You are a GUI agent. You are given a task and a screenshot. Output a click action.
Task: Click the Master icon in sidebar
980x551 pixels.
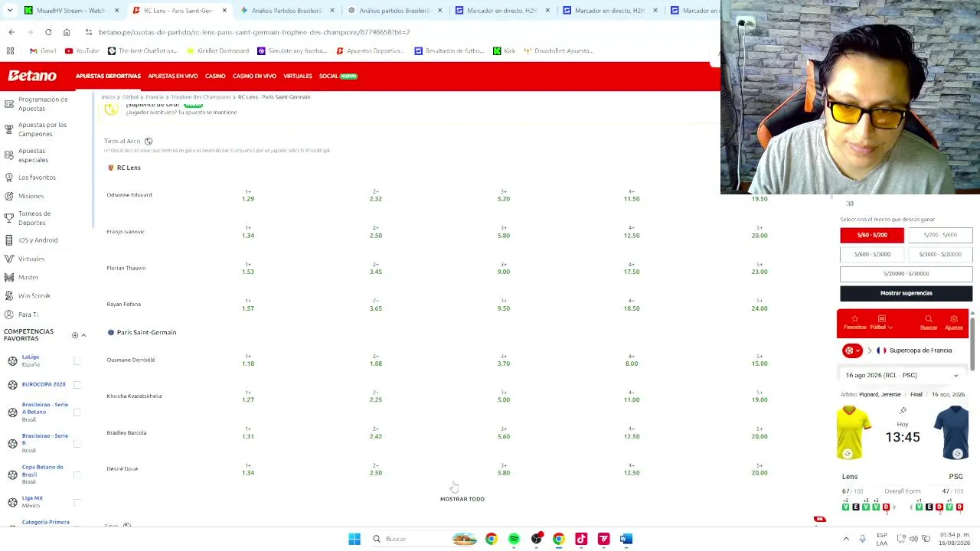click(x=9, y=277)
